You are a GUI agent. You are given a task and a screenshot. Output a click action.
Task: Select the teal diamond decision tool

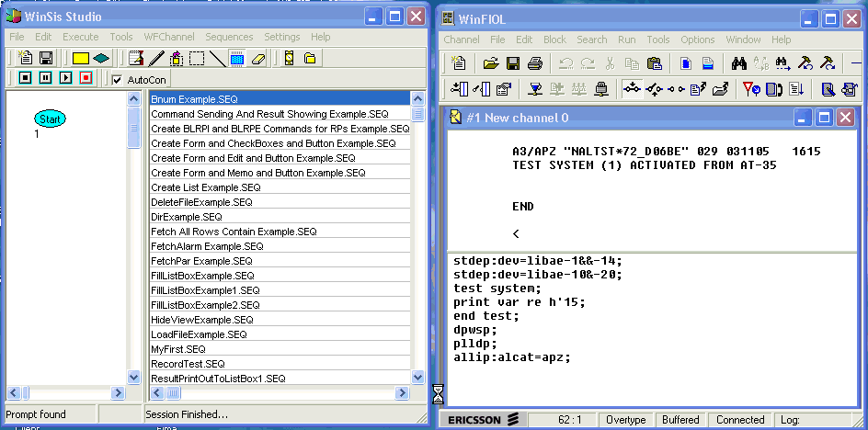click(x=101, y=58)
